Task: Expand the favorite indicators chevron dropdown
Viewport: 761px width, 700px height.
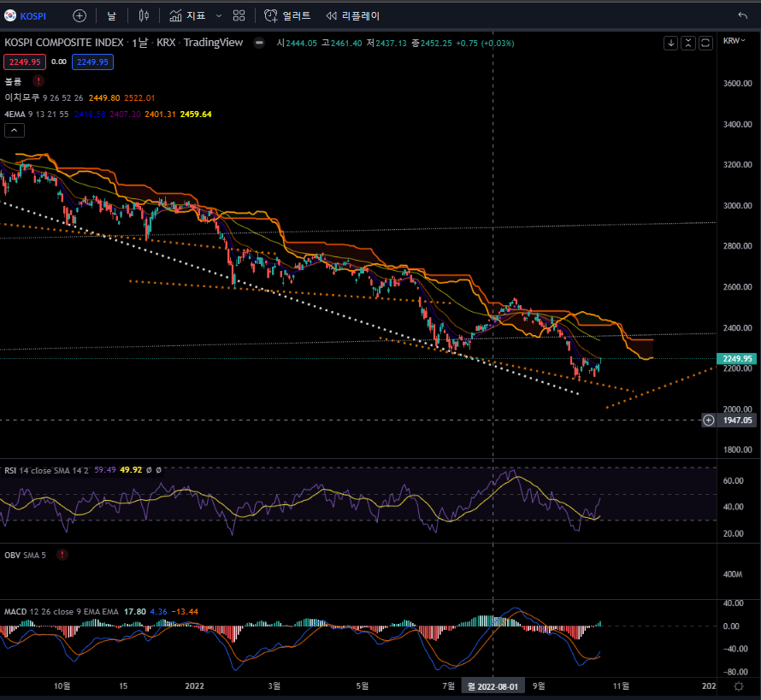Action: (x=219, y=16)
